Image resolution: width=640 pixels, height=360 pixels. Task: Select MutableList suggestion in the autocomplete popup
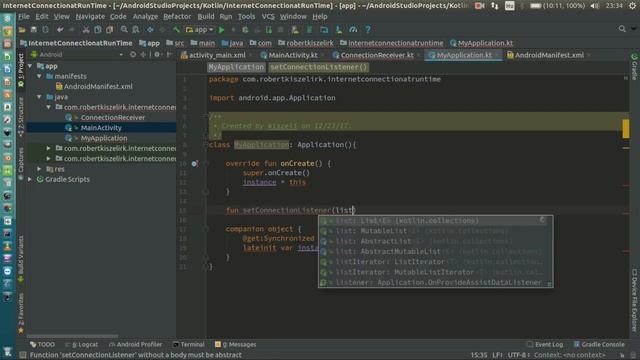tap(436, 231)
